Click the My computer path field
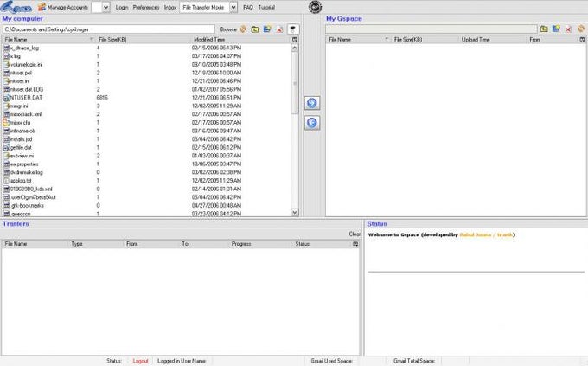588x366 pixels. click(x=109, y=29)
